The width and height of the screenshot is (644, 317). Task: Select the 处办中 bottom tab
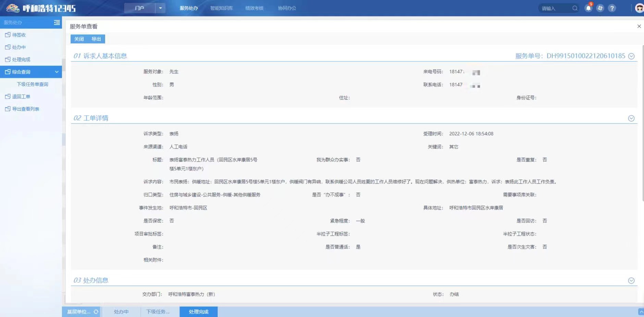coord(121,312)
